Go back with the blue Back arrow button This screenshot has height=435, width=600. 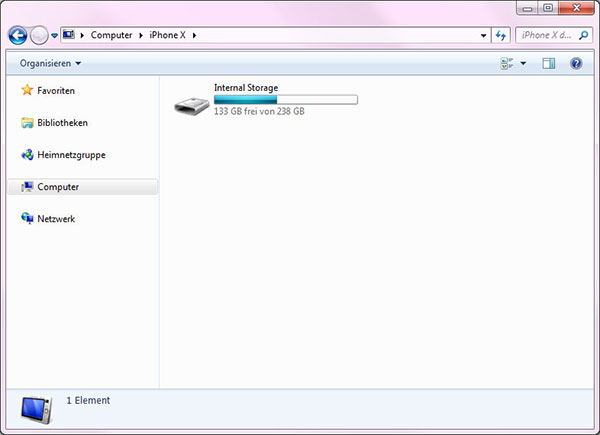(18, 36)
